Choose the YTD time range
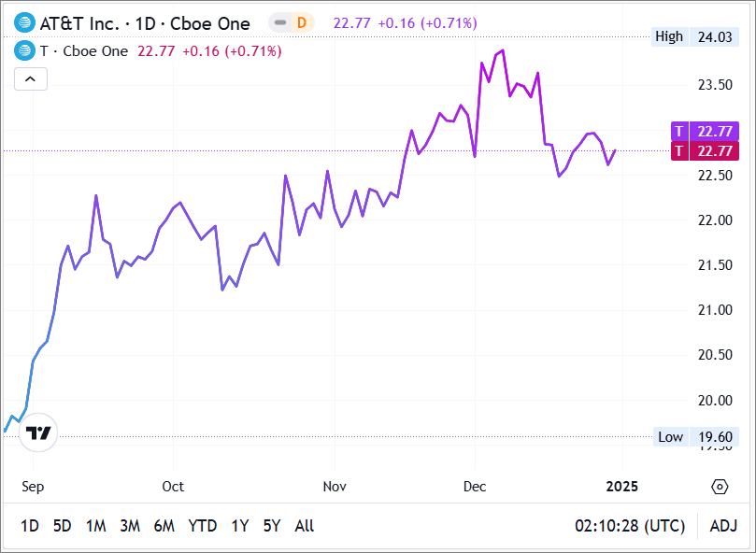The image size is (756, 553). [203, 525]
